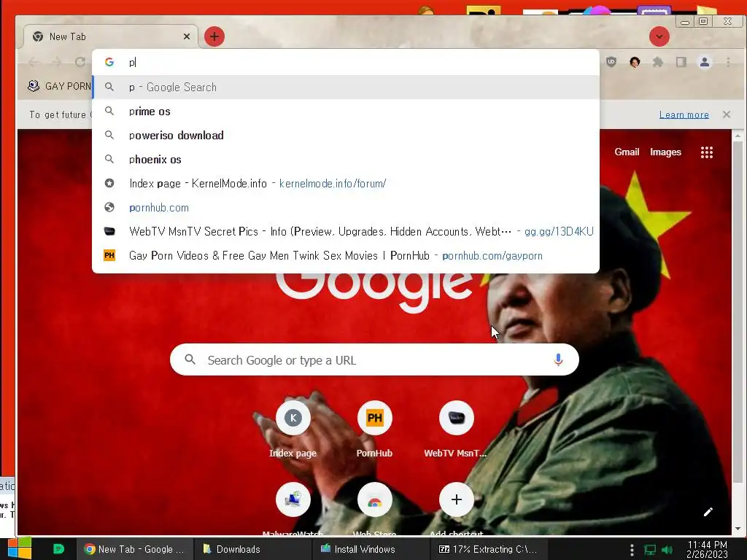Open the Web Store shortcut tile

point(374,510)
